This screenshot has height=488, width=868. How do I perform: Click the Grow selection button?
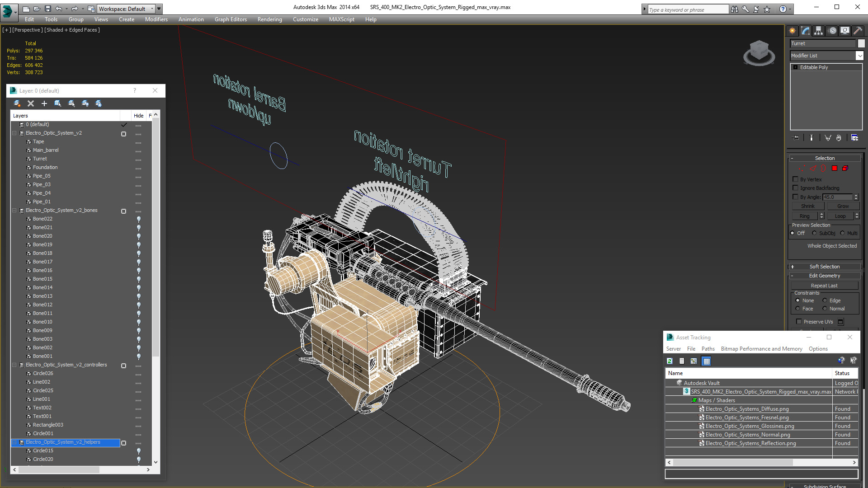[x=843, y=206]
